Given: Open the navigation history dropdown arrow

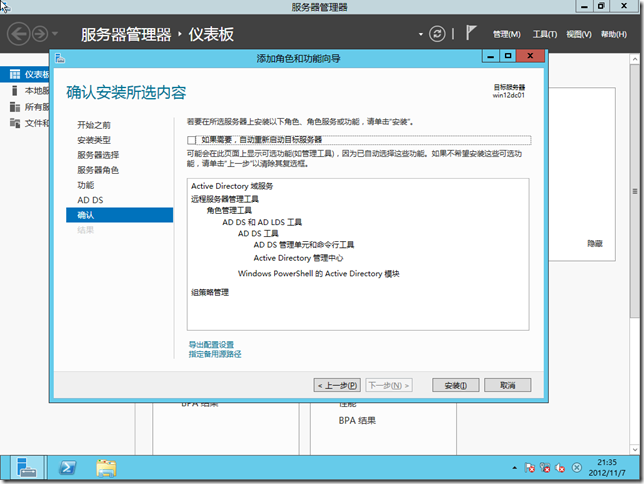Looking at the screenshot, I should tap(55, 34).
